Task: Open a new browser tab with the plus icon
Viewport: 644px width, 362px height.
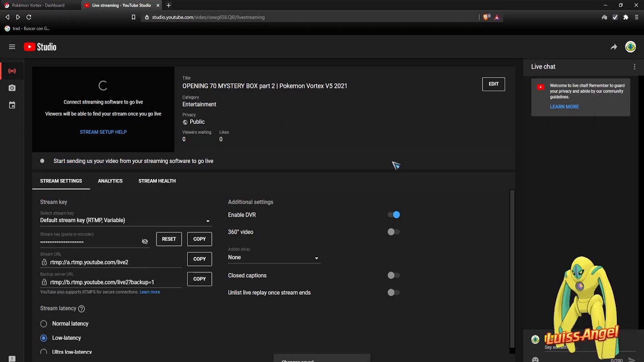Action: [169, 5]
